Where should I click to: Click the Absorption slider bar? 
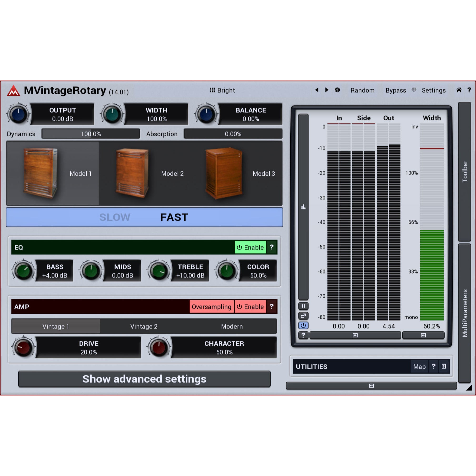point(233,134)
